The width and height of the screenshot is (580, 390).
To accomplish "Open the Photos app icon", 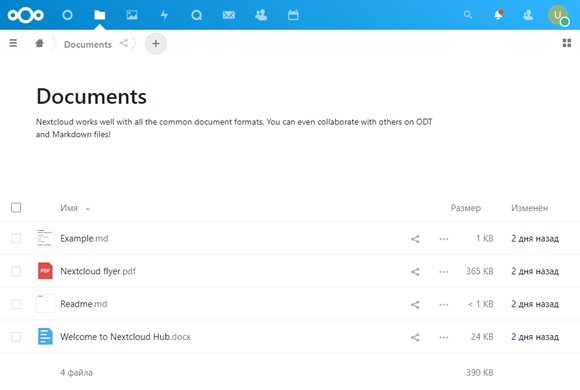I will click(x=132, y=15).
